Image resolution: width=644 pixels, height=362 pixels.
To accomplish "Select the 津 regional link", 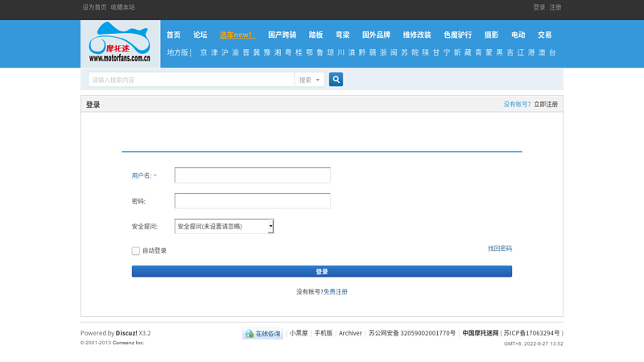I will 214,52.
